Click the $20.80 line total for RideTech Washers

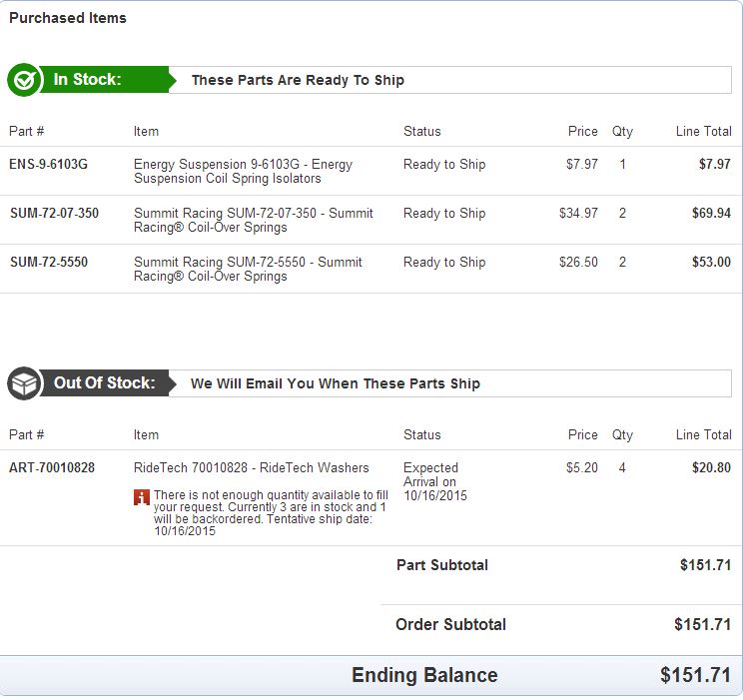[711, 468]
